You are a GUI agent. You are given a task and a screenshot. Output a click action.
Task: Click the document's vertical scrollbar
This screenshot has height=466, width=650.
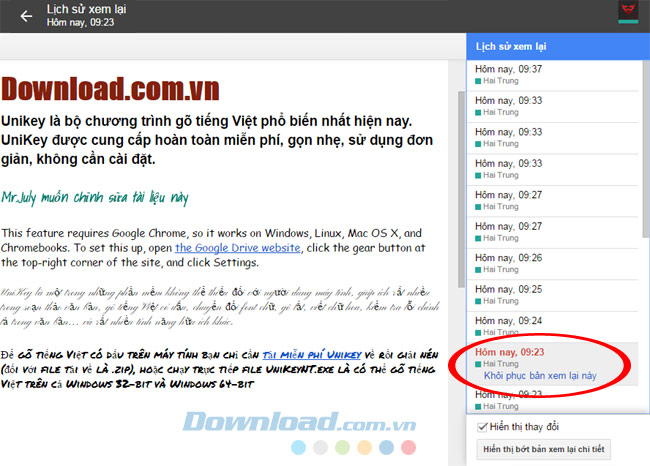(461, 189)
